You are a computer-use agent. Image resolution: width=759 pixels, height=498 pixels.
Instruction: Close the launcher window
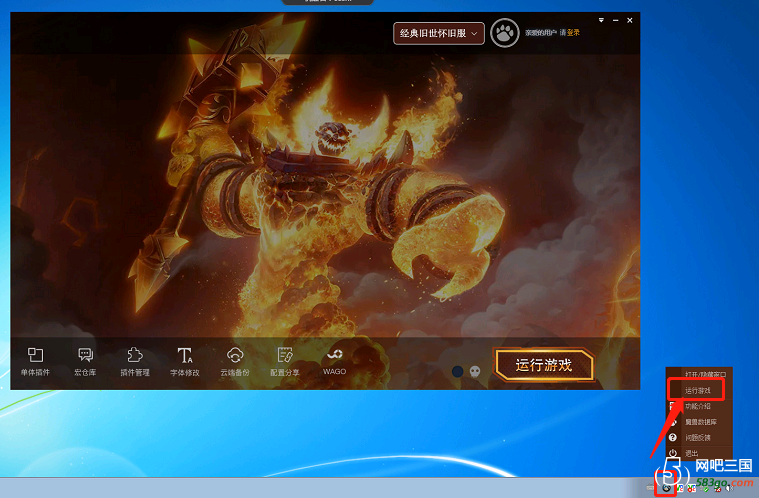click(630, 20)
